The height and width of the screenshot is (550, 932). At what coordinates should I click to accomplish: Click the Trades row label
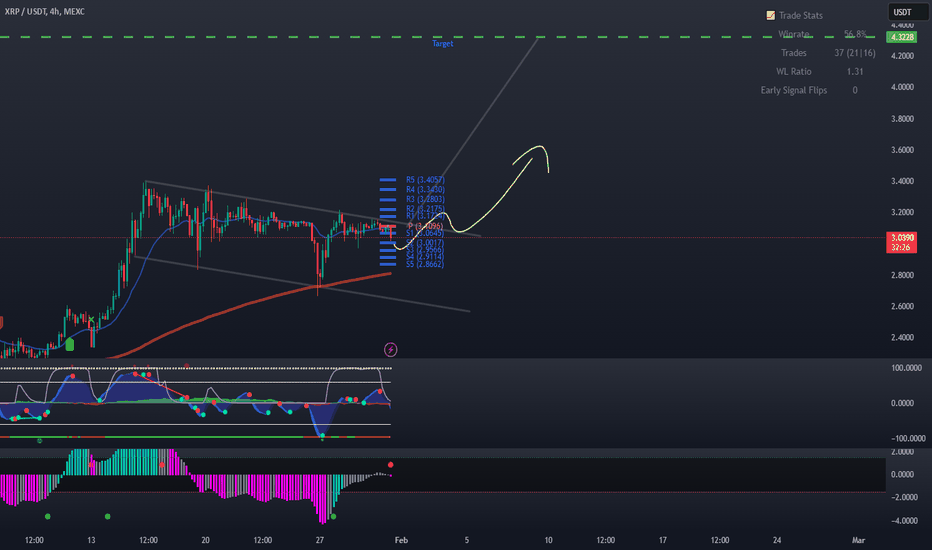coord(794,53)
